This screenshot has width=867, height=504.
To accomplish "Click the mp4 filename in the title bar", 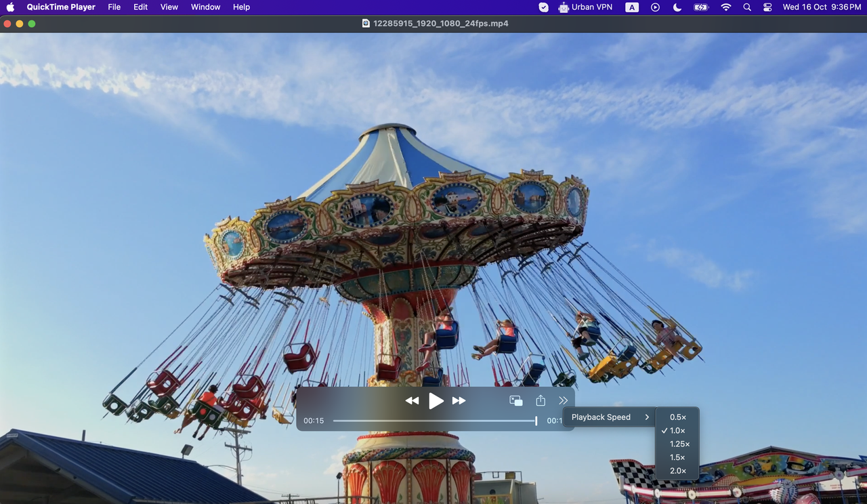I will coord(440,22).
